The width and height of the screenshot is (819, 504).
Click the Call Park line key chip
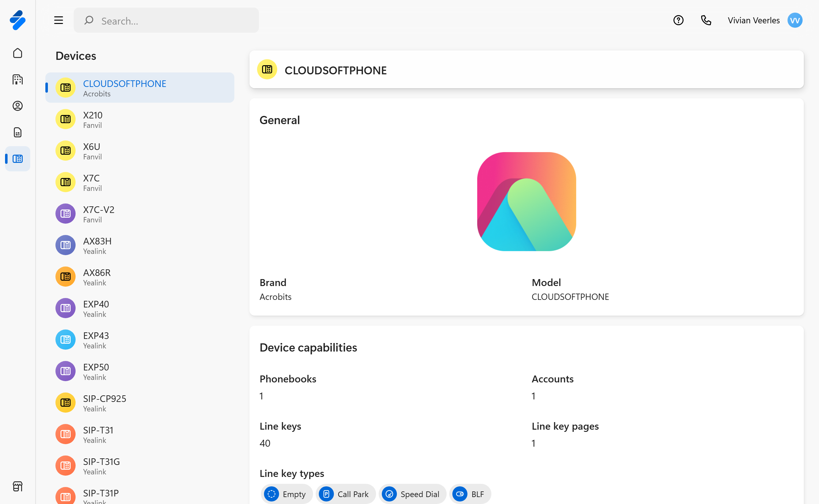[345, 494]
